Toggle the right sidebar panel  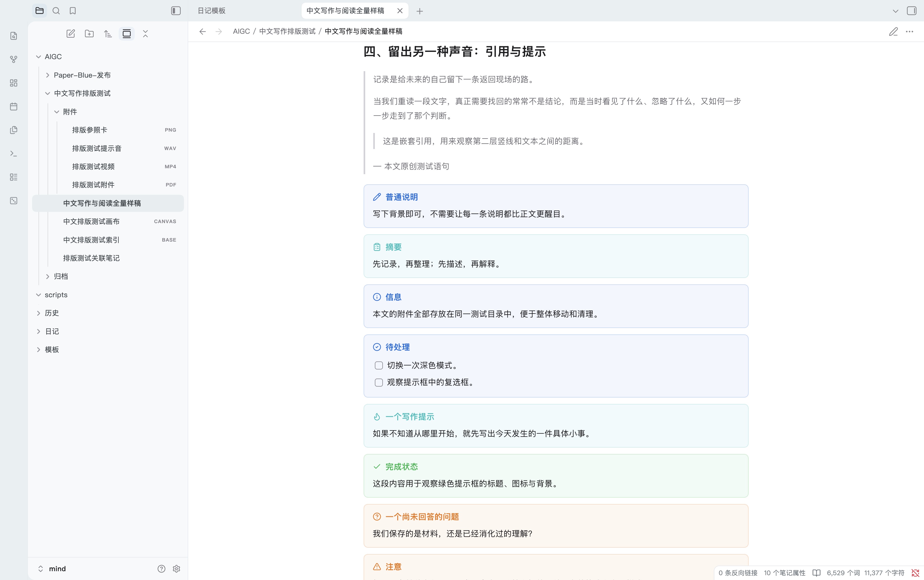912,11
